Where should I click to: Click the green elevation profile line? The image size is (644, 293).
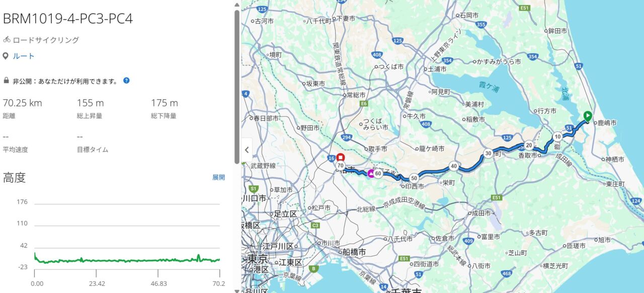[126, 261]
